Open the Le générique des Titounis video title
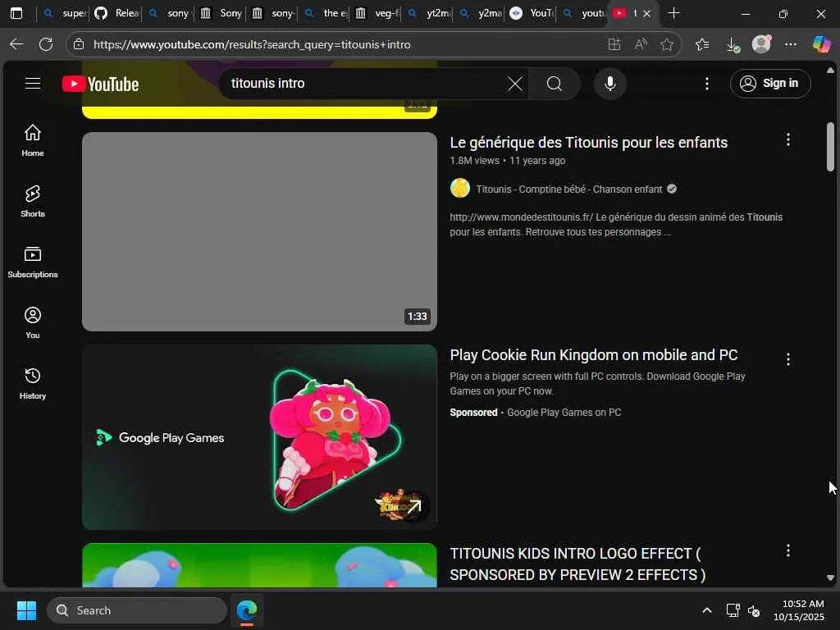Screen dimensions: 840x630 tap(588, 143)
